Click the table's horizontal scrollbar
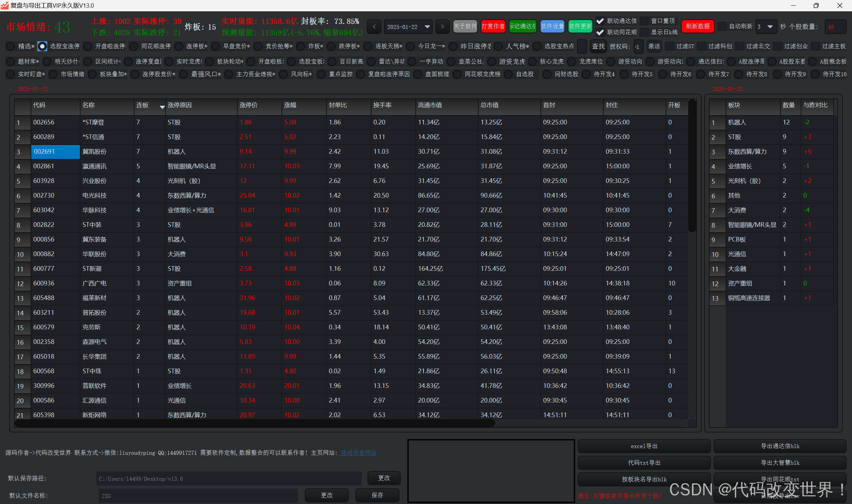Screen dimensions: 852x504 coord(255,423)
